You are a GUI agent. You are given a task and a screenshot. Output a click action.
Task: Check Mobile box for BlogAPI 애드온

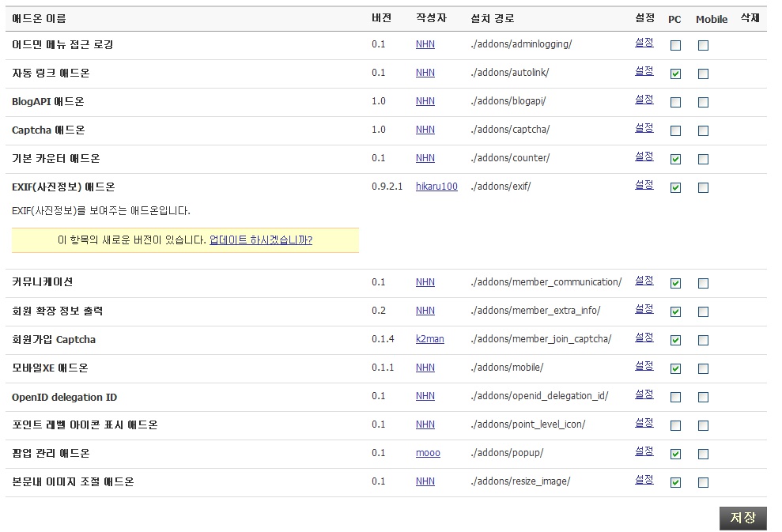point(703,102)
